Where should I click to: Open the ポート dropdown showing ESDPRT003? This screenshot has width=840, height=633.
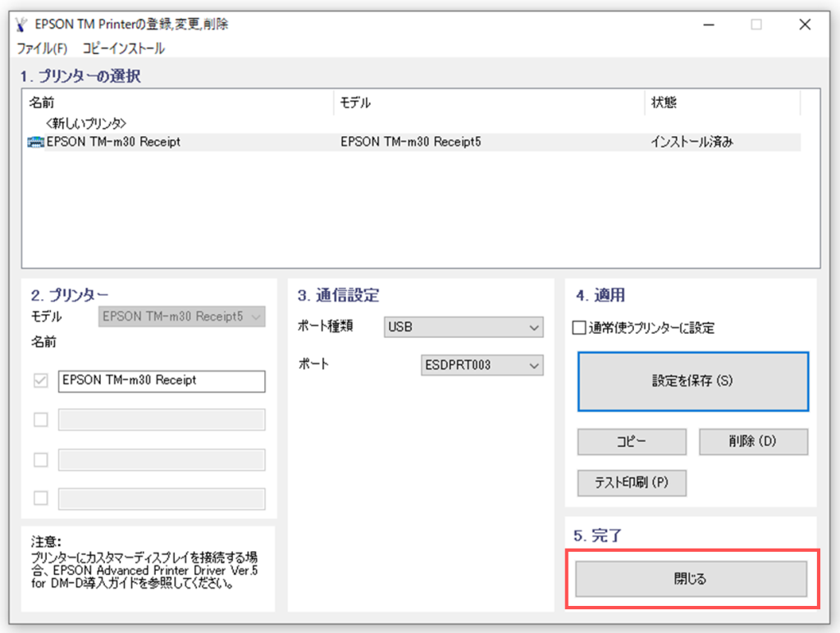tap(482, 365)
